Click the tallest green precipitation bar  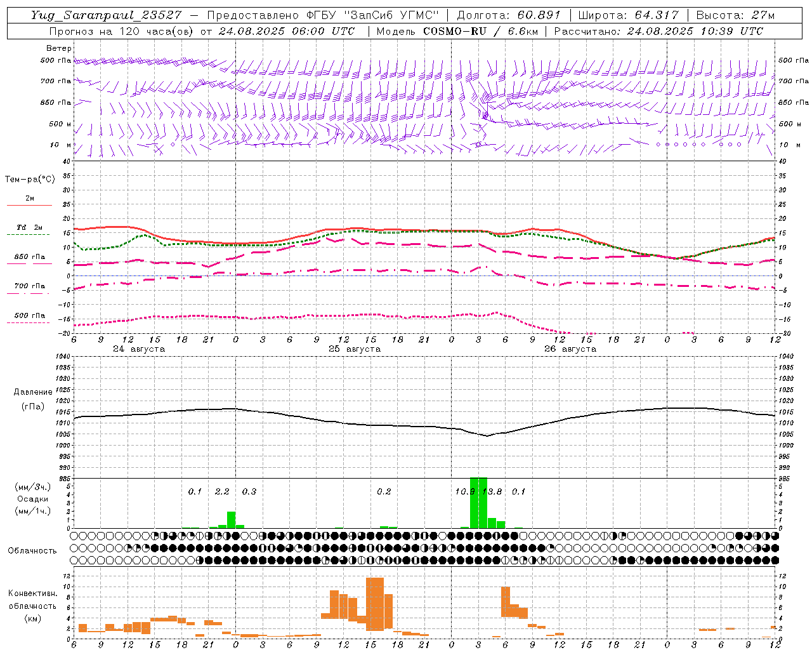click(x=478, y=503)
